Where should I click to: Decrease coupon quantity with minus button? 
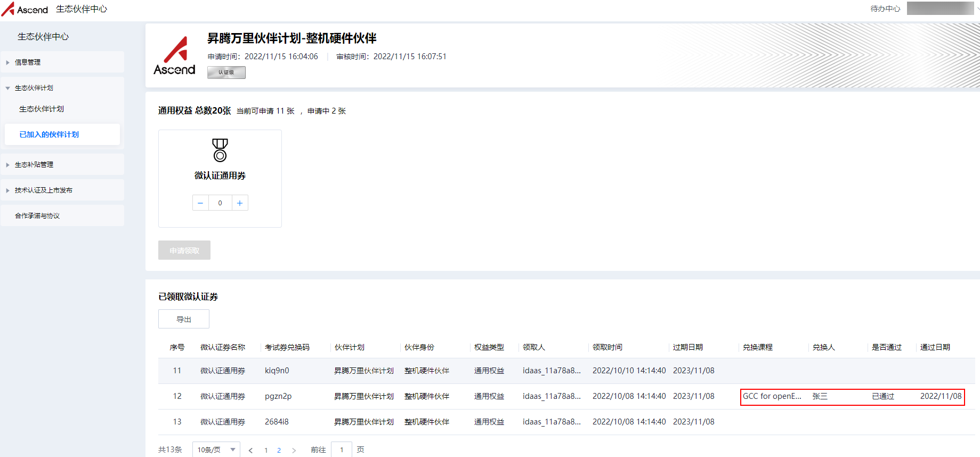tap(200, 203)
